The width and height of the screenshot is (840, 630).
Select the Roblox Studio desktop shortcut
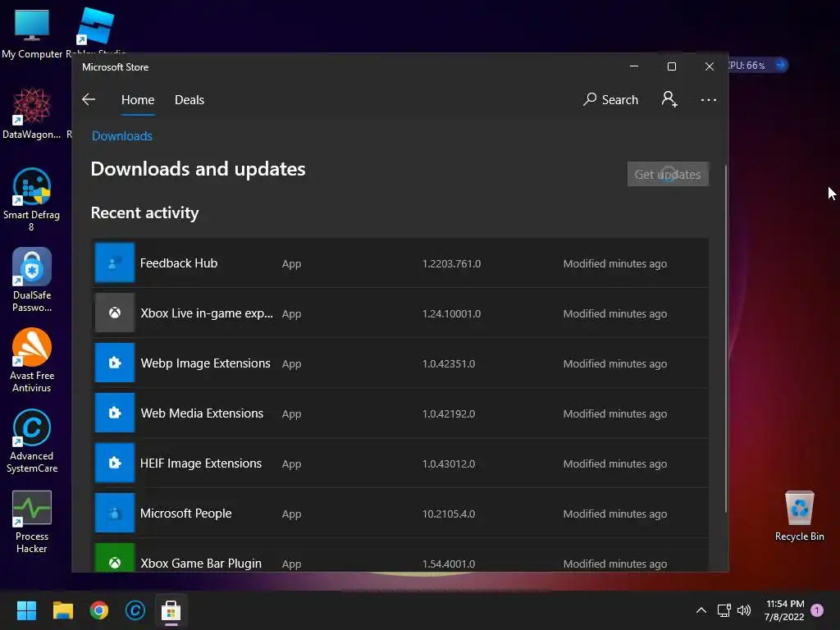[x=97, y=31]
